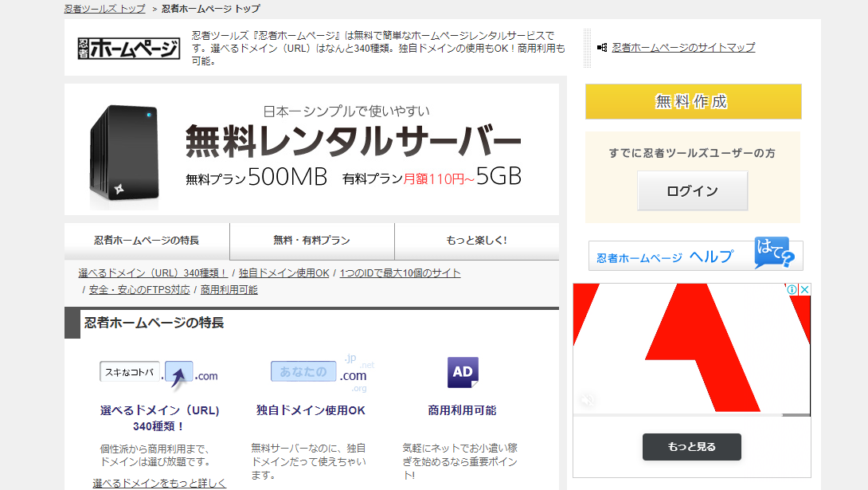
Task: Click the X icon to dismiss the advertisement
Action: pyautogui.click(x=803, y=289)
